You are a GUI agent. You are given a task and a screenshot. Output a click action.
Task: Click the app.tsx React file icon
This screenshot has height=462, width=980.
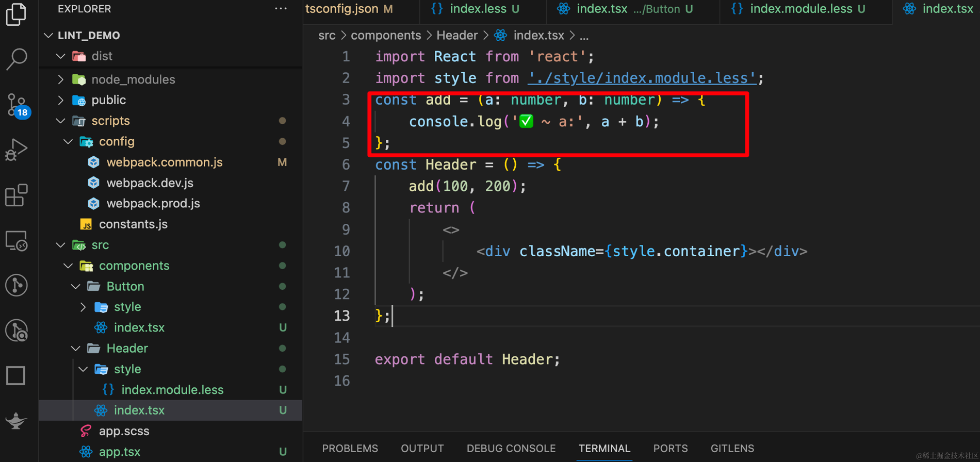pyautogui.click(x=86, y=452)
